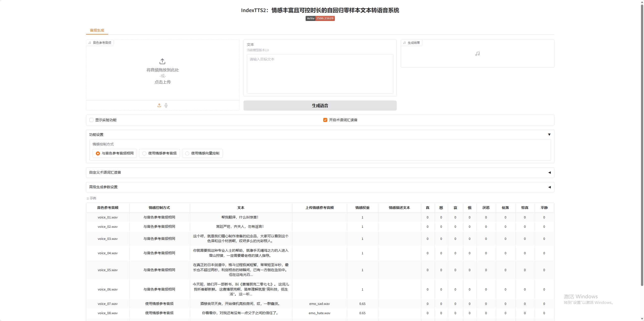
Task: Click the microphone record icon
Action: pyautogui.click(x=166, y=105)
